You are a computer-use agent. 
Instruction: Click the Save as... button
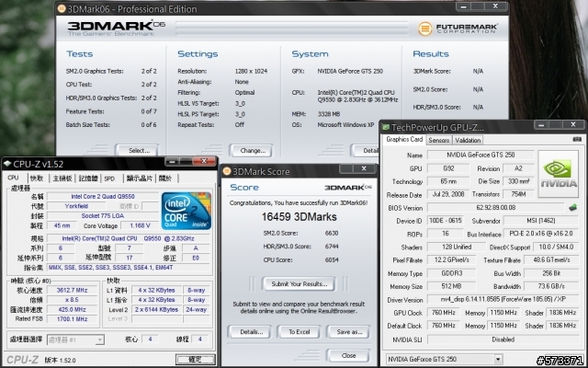pyautogui.click(x=348, y=332)
